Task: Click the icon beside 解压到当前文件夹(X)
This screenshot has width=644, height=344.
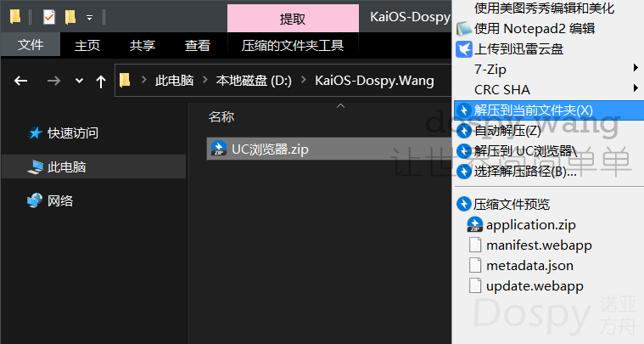Action: click(464, 110)
